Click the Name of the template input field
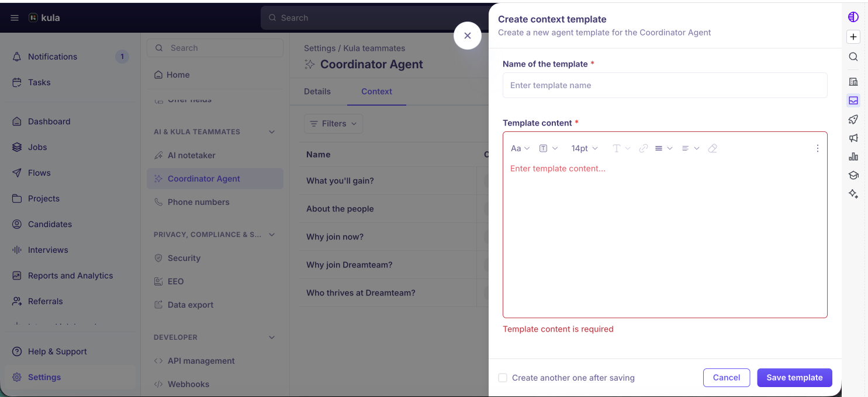This screenshot has height=397, width=868. point(665,85)
